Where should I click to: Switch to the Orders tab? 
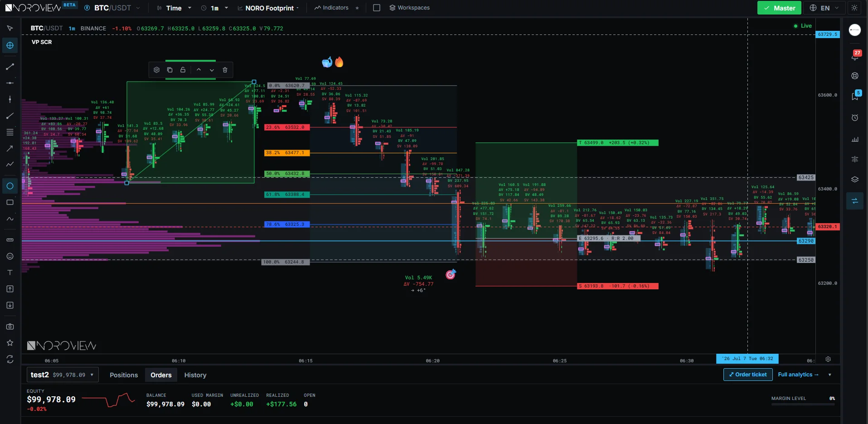click(x=161, y=375)
